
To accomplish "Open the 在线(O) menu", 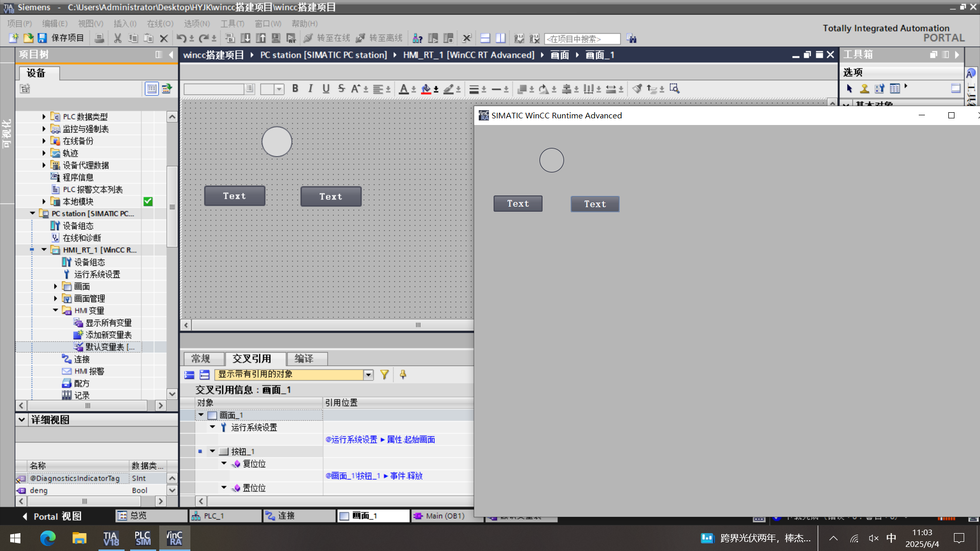I will coord(160,23).
